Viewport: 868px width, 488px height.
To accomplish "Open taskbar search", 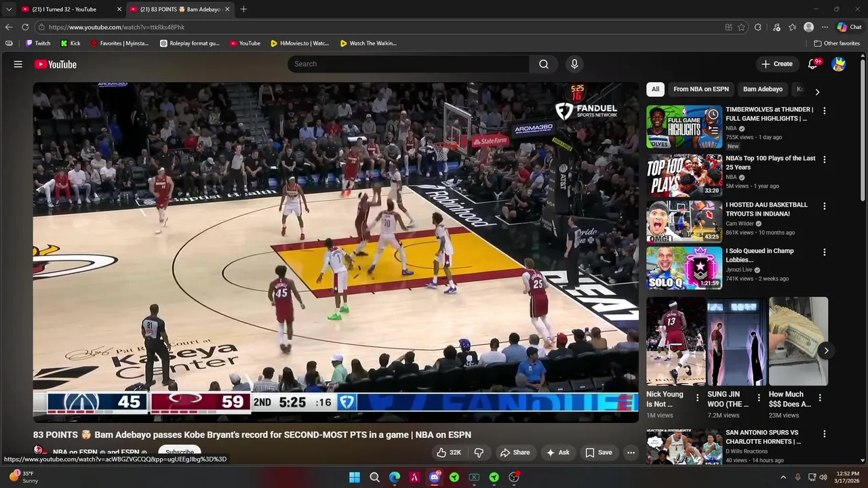I will coord(374,477).
